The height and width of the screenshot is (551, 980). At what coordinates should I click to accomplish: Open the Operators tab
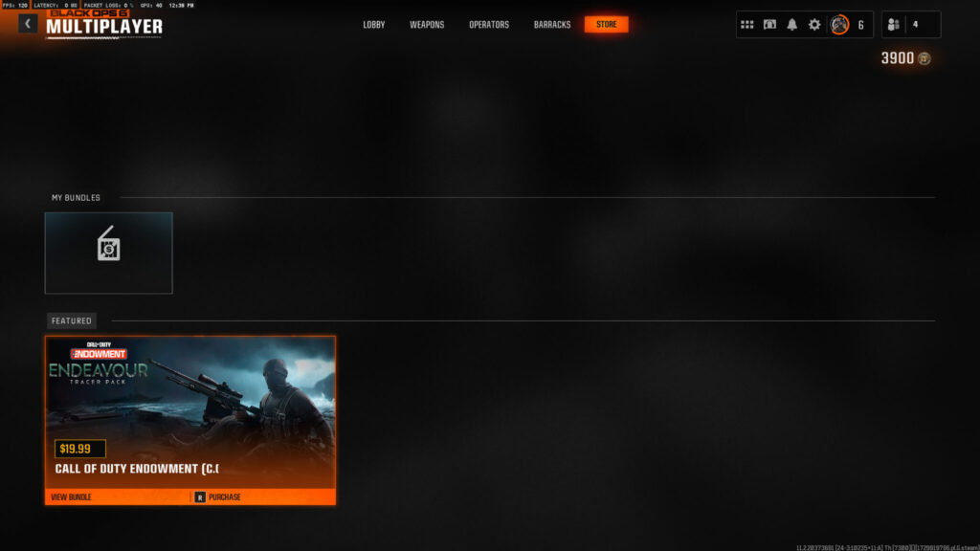pyautogui.click(x=489, y=25)
